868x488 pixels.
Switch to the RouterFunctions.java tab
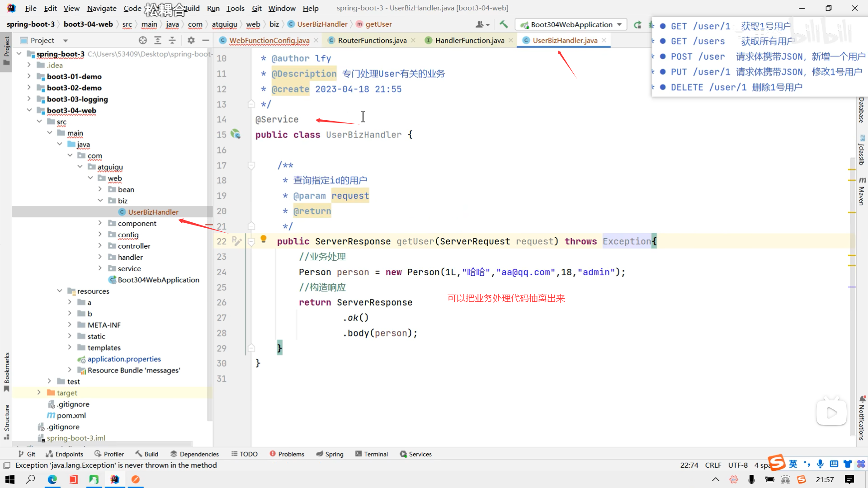tap(372, 40)
